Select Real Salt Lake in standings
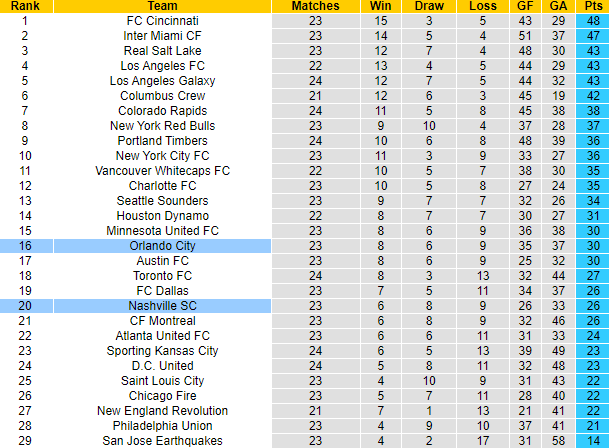 pos(163,50)
